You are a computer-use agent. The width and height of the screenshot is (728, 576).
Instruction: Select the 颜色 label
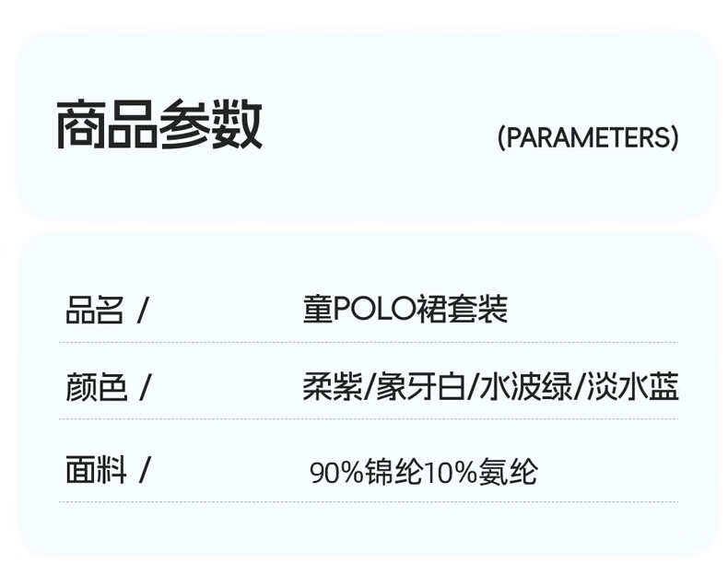(96, 387)
